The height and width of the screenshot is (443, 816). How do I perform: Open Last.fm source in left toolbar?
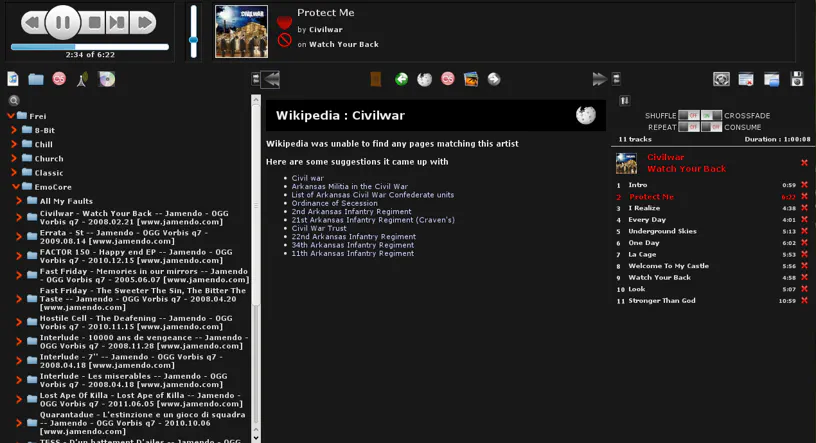(59, 79)
